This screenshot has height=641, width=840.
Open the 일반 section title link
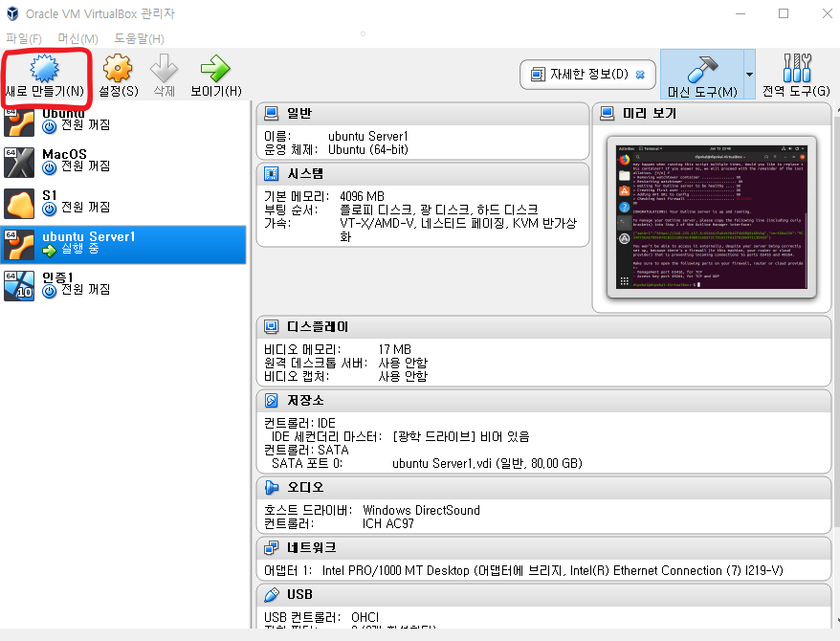(x=299, y=114)
